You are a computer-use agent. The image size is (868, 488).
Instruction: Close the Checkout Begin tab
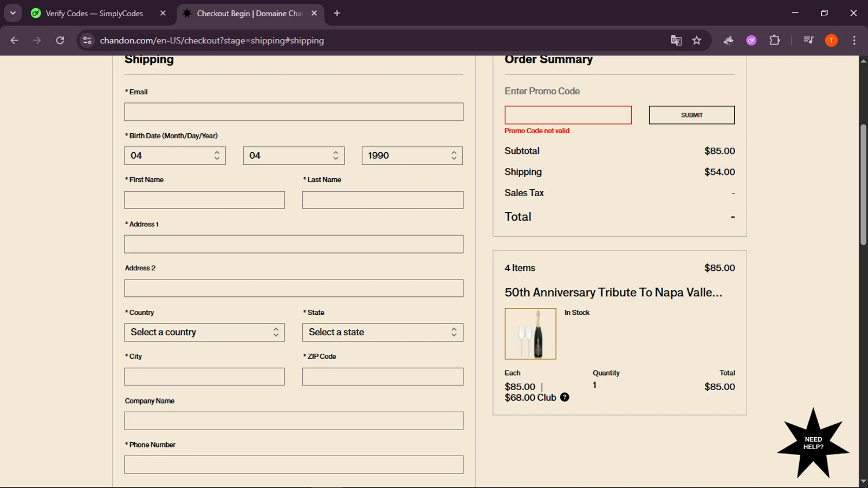tap(314, 13)
